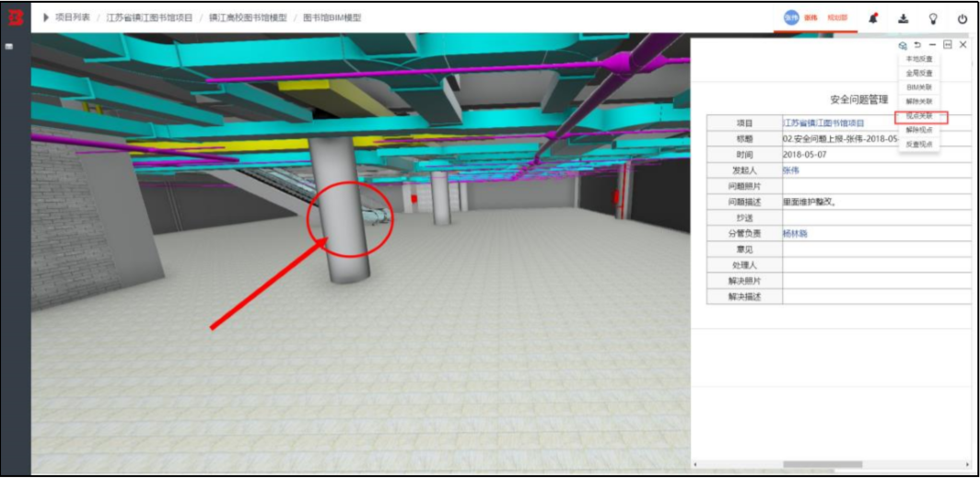Viewport: 980px width, 478px height.
Task: Minimize the form panel
Action: point(932,45)
